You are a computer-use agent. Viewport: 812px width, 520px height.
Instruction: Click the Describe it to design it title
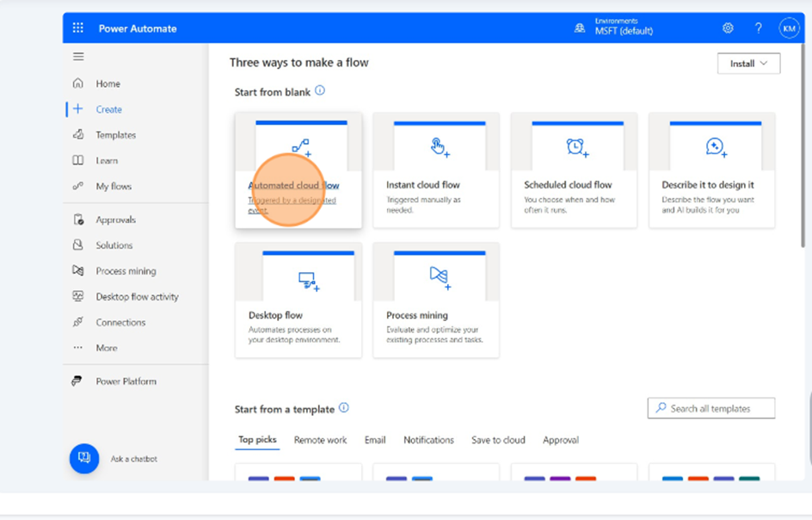pyautogui.click(x=707, y=184)
